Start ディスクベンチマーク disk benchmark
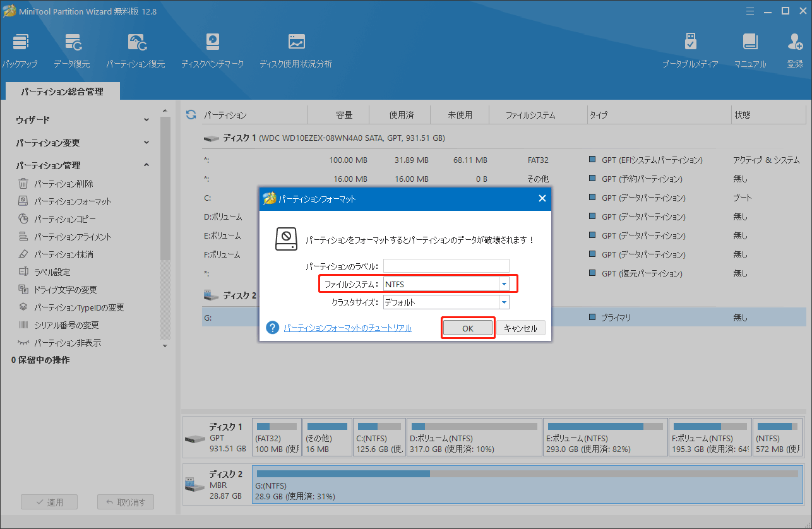This screenshot has height=529, width=812. pyautogui.click(x=212, y=51)
